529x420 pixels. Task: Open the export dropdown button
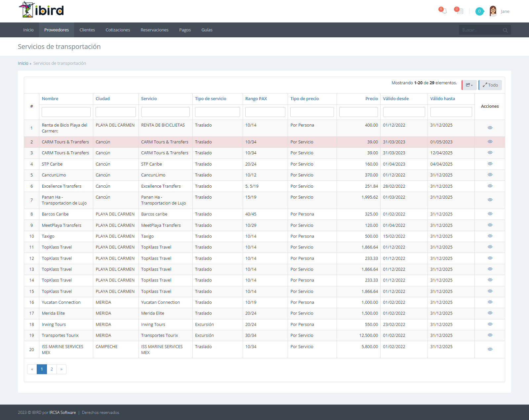coord(469,85)
